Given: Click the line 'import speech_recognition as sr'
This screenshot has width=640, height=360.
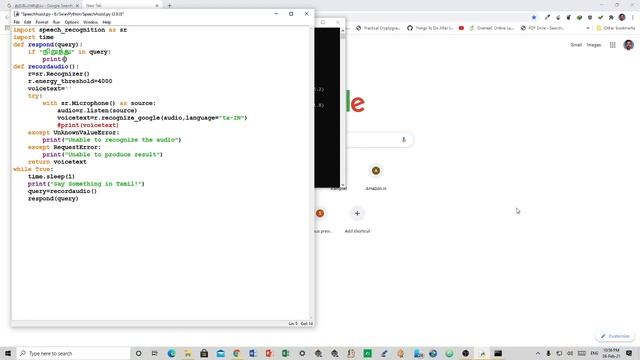Looking at the screenshot, I should pyautogui.click(x=70, y=30).
